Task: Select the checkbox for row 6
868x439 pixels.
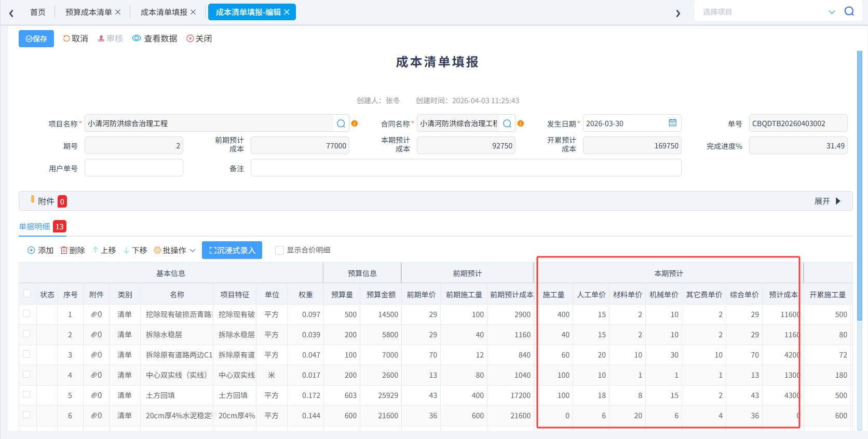Action: point(26,415)
